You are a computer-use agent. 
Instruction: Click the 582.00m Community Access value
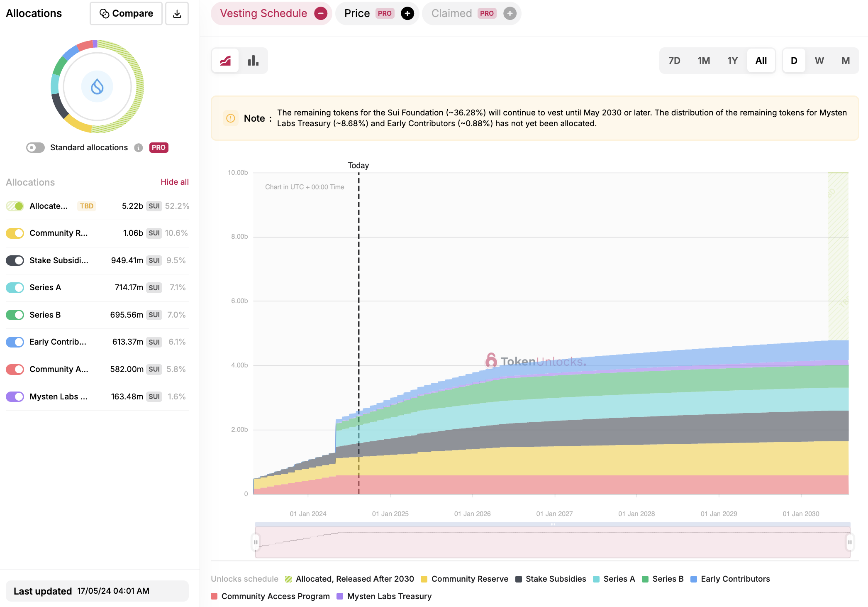click(127, 370)
